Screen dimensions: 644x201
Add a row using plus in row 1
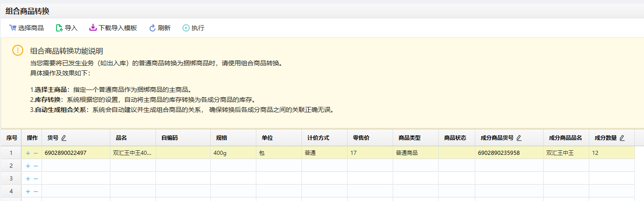click(28, 153)
